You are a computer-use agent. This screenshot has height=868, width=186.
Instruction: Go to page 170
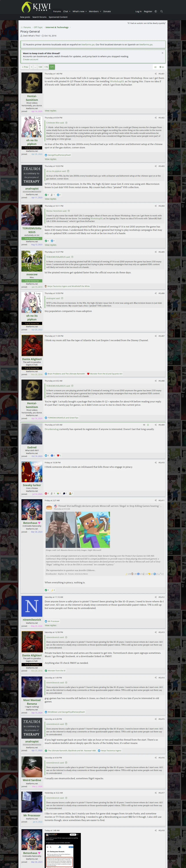[x=46, y=67]
